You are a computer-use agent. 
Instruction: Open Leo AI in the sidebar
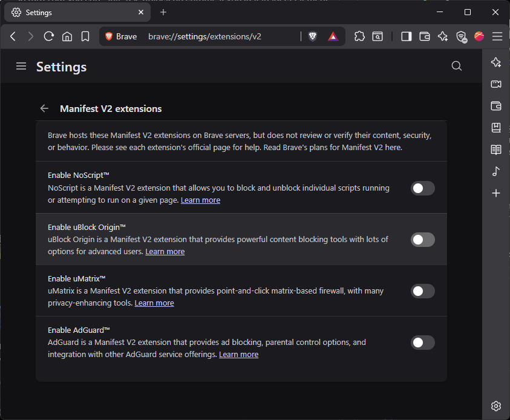click(496, 62)
